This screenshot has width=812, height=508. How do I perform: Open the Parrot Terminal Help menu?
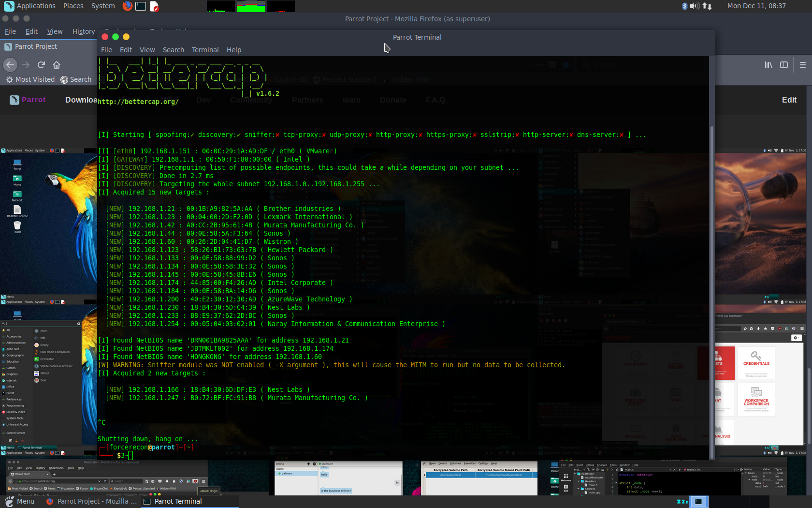click(x=234, y=50)
